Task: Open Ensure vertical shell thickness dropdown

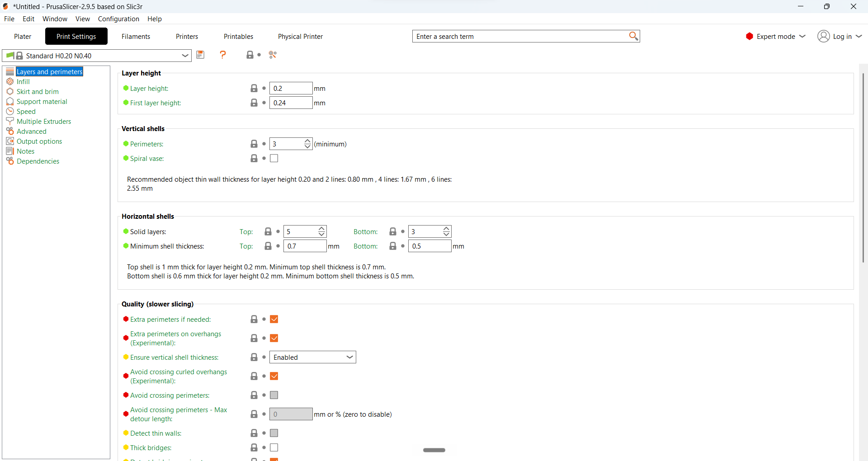Action: point(313,357)
